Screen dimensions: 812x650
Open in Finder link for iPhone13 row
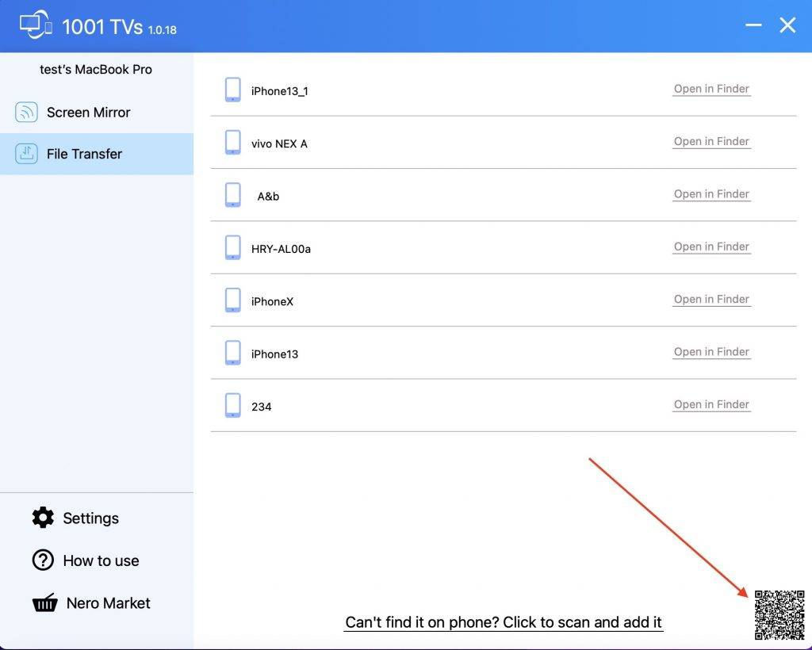tap(711, 352)
